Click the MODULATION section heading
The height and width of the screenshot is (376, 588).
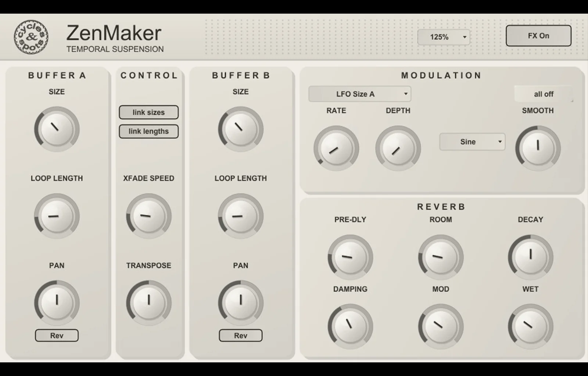[x=441, y=75]
